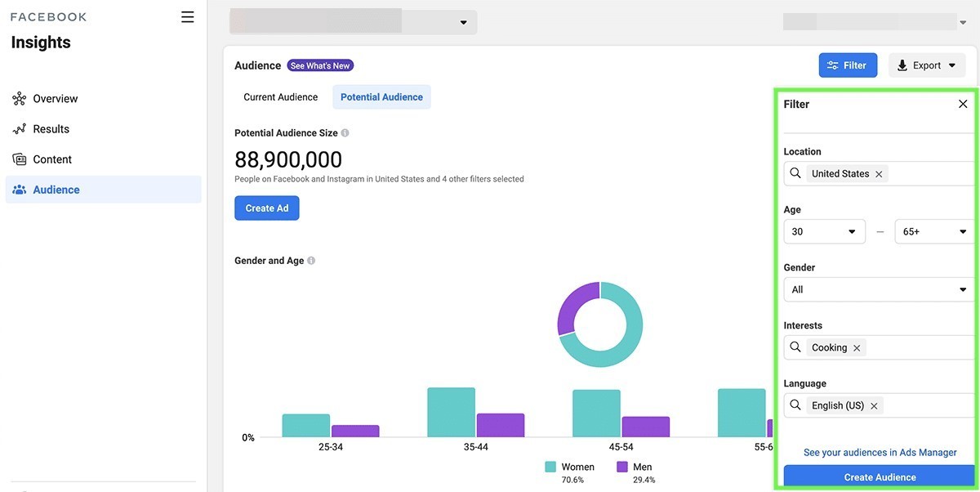Click the Women bar for 35-44
This screenshot has height=492, width=980.
(451, 412)
